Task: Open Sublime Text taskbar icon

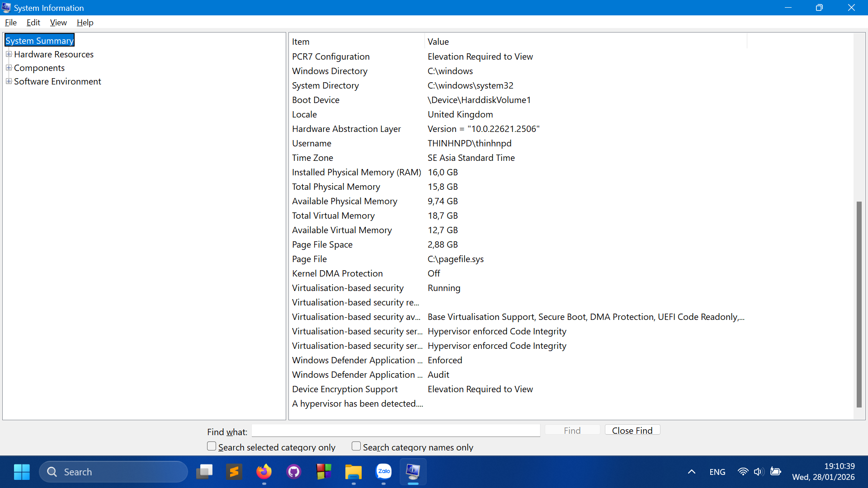Action: click(234, 472)
